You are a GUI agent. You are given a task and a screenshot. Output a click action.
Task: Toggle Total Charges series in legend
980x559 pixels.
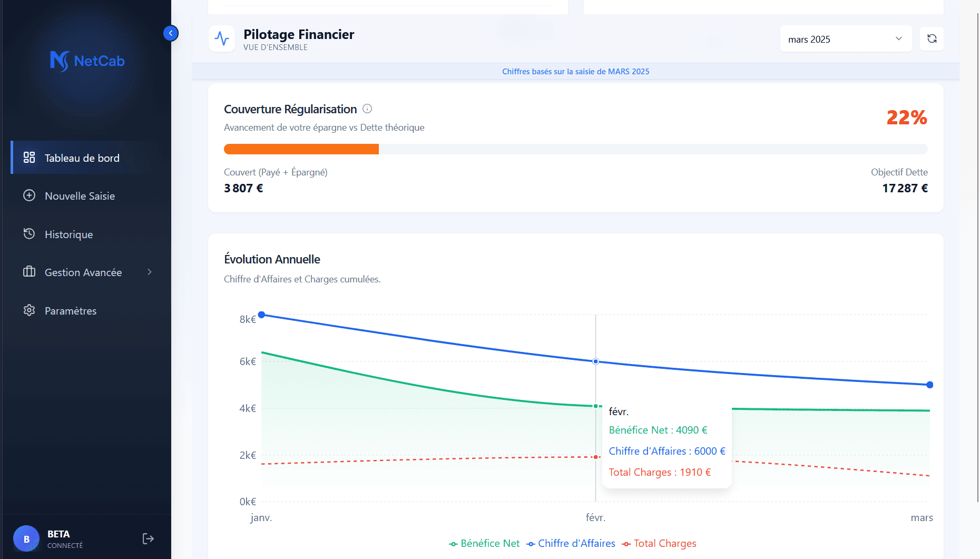click(659, 544)
